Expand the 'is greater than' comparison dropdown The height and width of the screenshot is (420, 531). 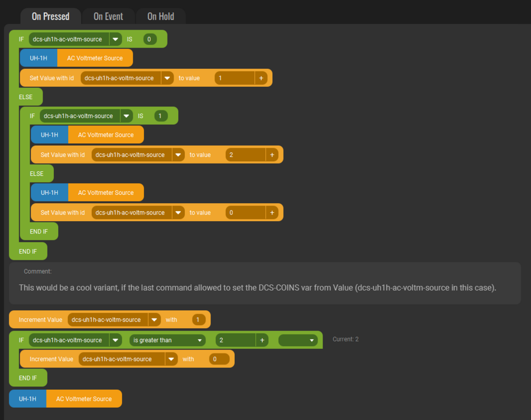click(x=167, y=340)
